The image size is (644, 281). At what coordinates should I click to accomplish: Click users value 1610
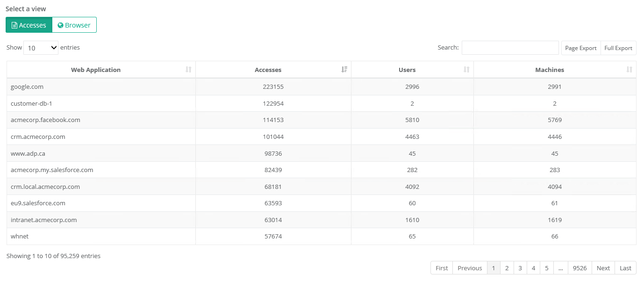point(412,220)
